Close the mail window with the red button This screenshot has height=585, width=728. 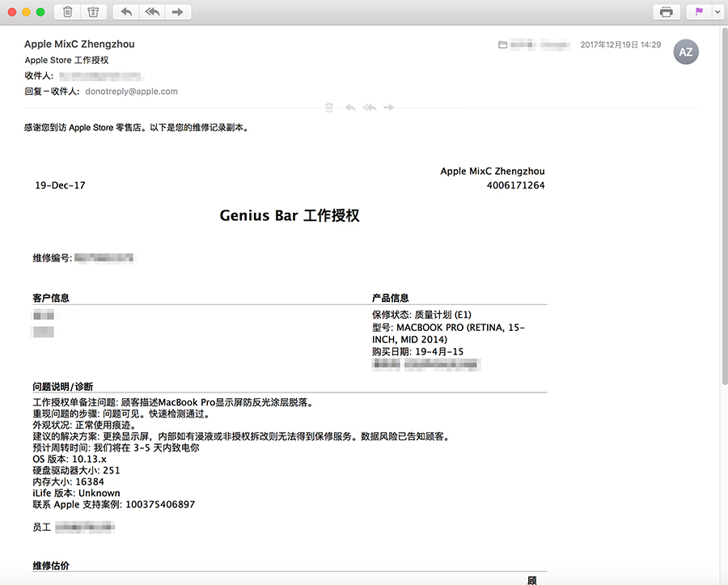point(12,12)
